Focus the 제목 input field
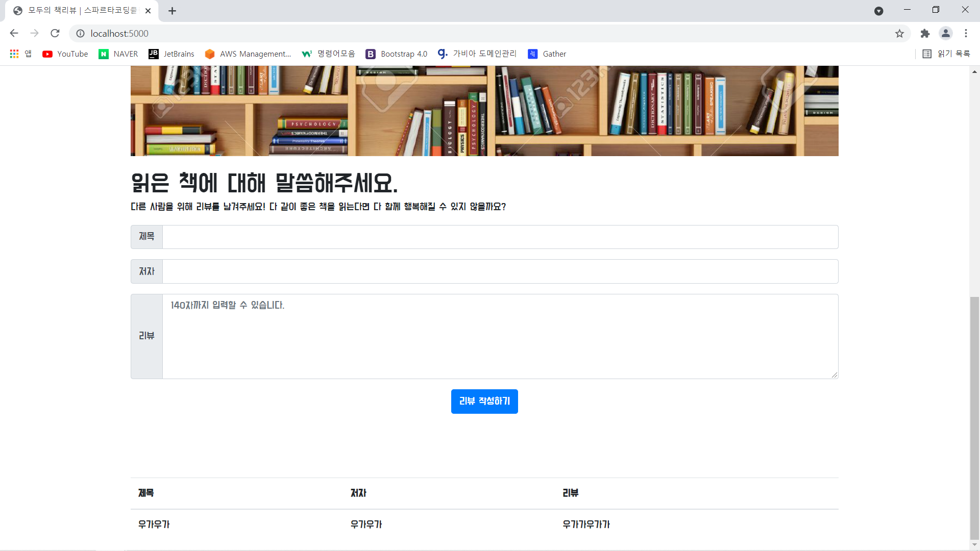Screen dimensions: 980x551 (500, 237)
